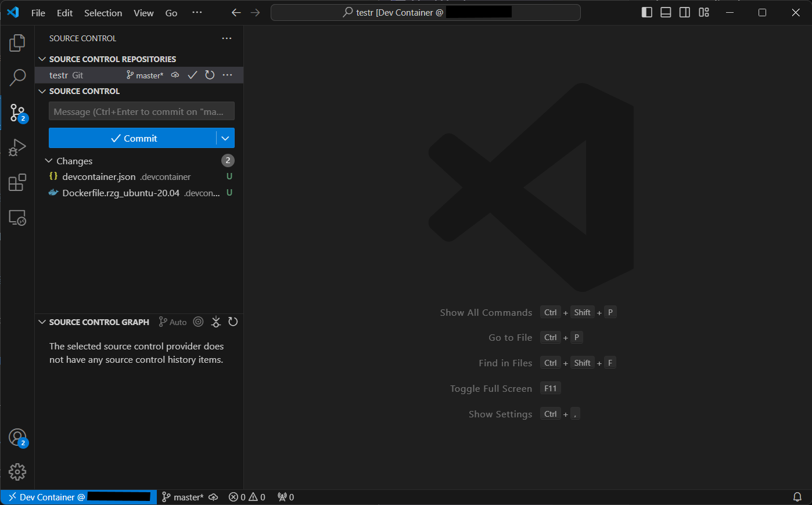812x505 pixels.
Task: Collapse Source Control Graph section
Action: (42, 322)
